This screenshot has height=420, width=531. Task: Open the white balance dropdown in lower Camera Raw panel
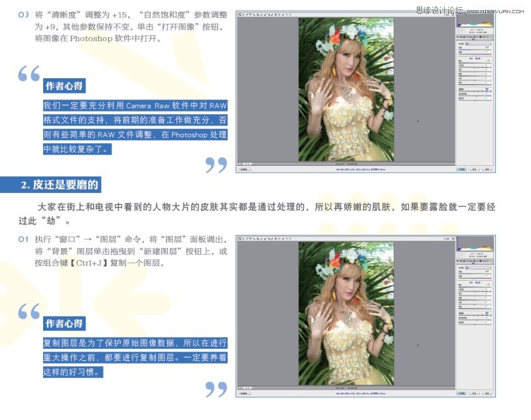pos(478,268)
